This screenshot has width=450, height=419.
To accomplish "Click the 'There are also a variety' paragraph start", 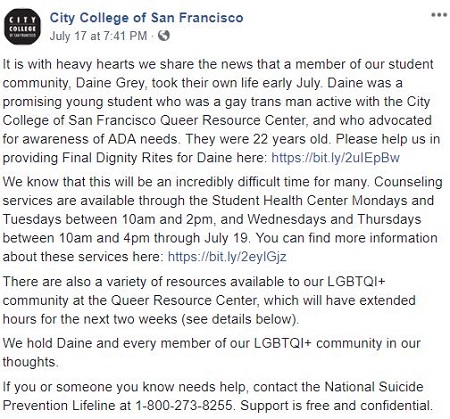I will (74, 282).
